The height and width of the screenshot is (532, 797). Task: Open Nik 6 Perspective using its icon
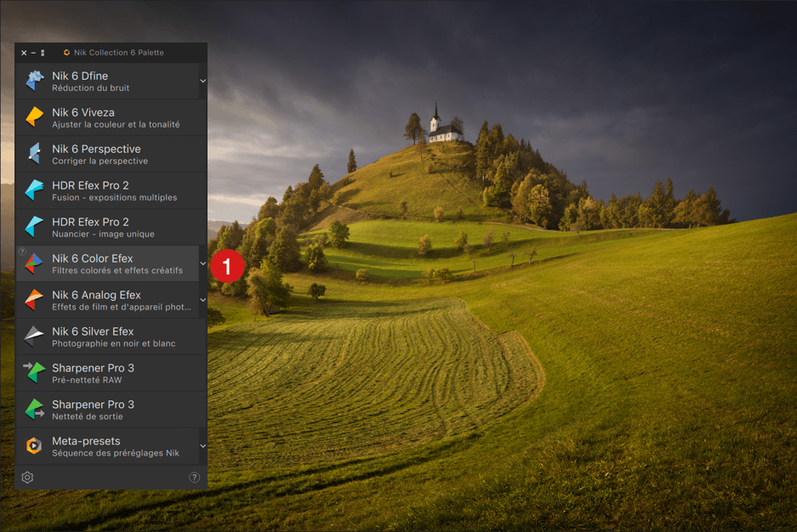tap(35, 154)
